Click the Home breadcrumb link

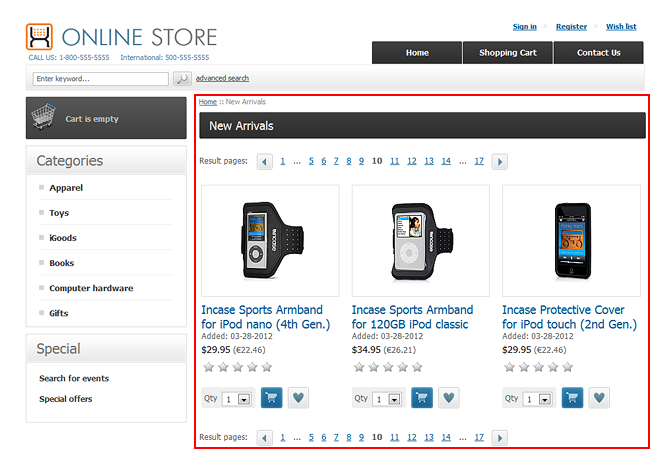[x=207, y=102]
